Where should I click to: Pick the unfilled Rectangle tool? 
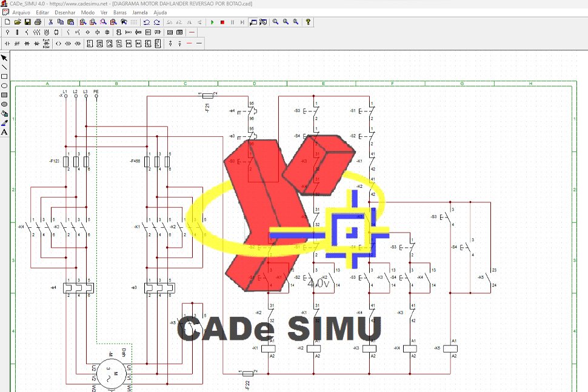4,76
